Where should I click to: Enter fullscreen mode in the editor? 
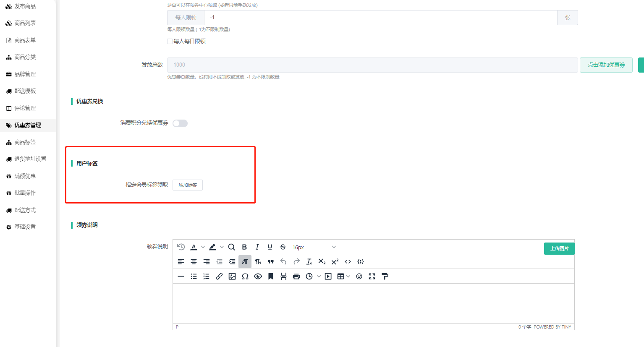372,277
